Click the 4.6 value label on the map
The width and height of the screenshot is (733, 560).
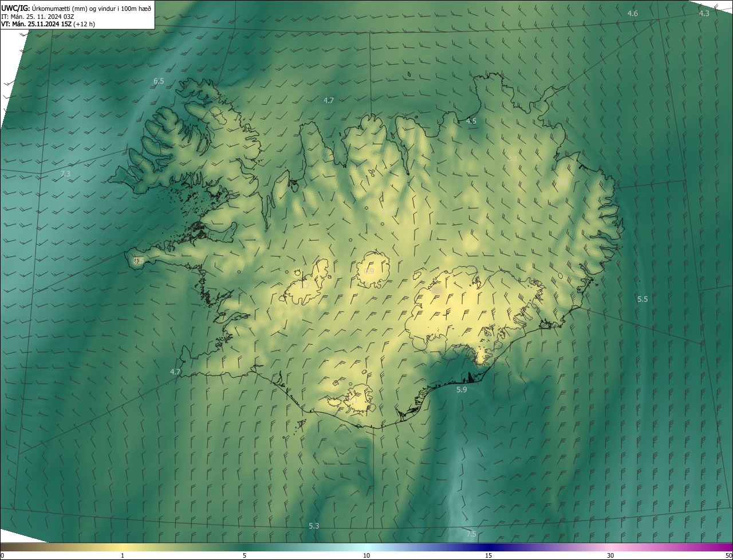pyautogui.click(x=633, y=13)
